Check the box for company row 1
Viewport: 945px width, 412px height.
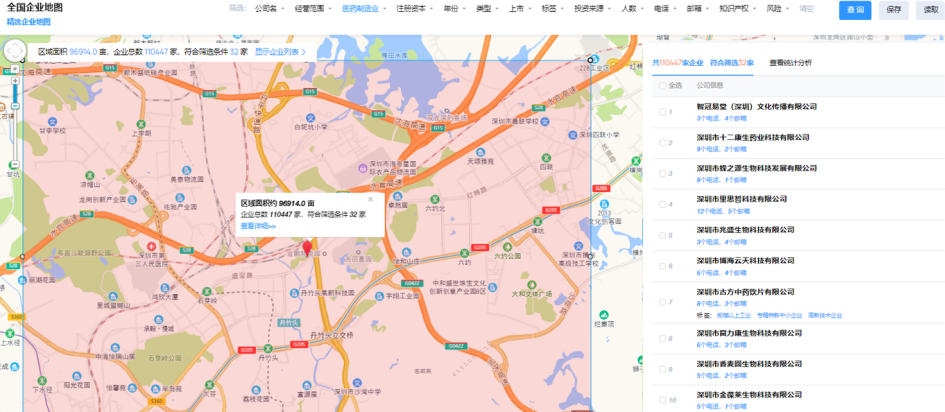[661, 111]
